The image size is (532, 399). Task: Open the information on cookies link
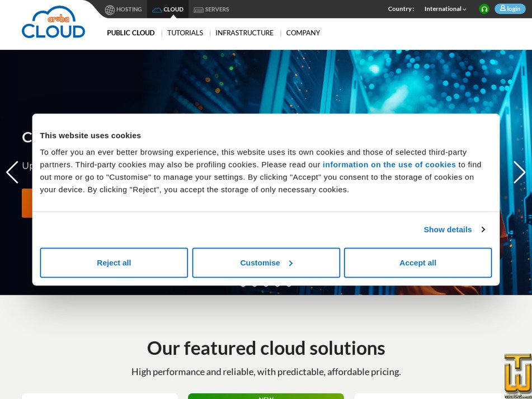click(389, 165)
